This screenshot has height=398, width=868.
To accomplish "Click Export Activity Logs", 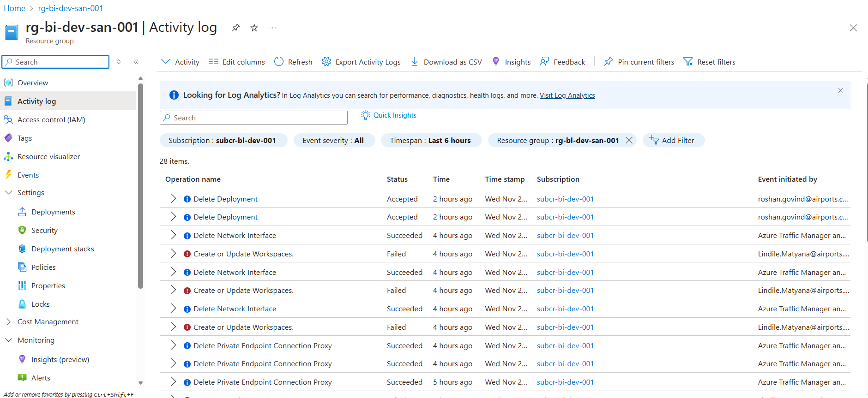I will 361,62.
